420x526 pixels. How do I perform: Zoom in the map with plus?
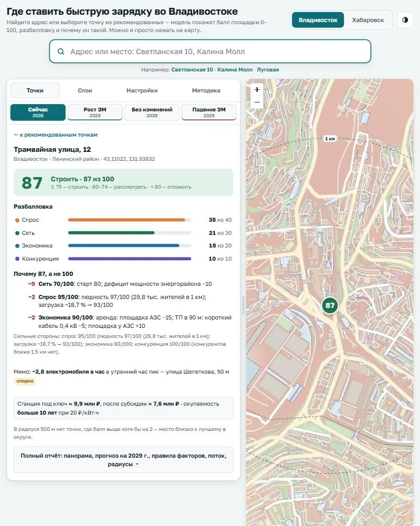(257, 89)
